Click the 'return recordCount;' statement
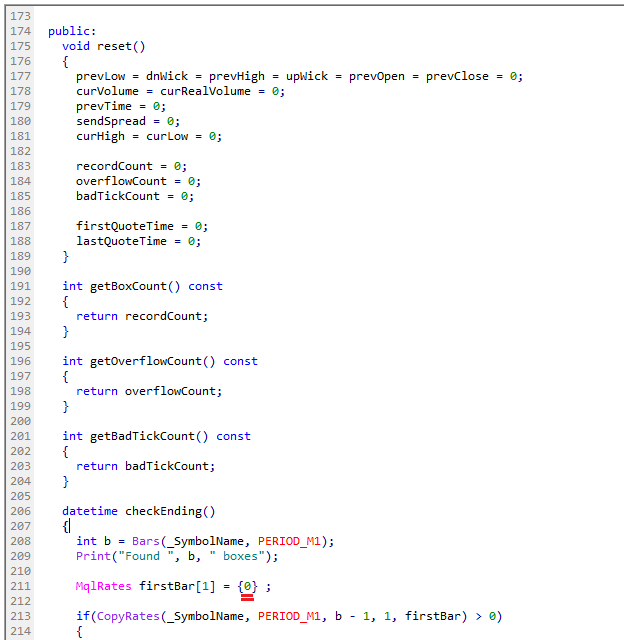The height and width of the screenshot is (640, 624). 142,316
